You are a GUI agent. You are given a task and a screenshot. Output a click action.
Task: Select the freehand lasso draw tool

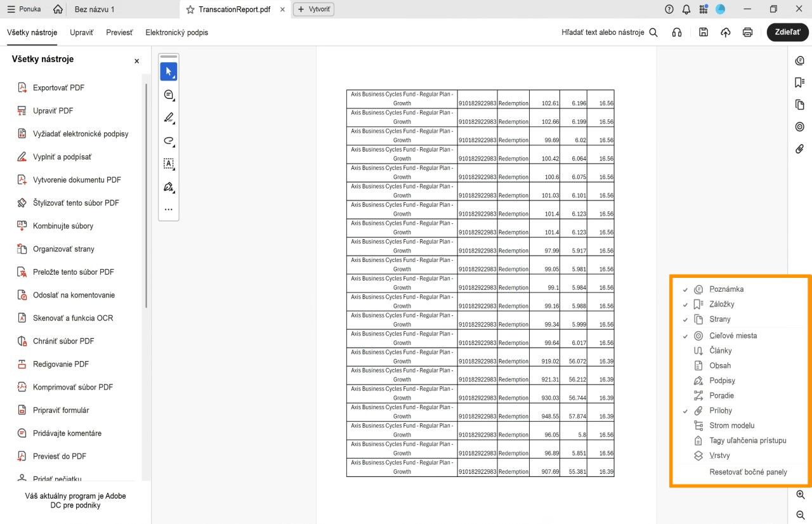tap(169, 141)
